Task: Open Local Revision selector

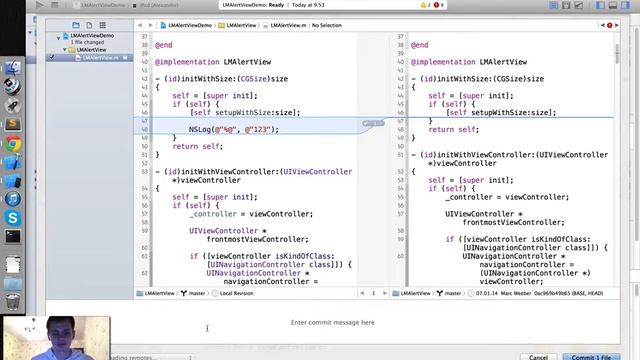Action: click(x=233, y=293)
